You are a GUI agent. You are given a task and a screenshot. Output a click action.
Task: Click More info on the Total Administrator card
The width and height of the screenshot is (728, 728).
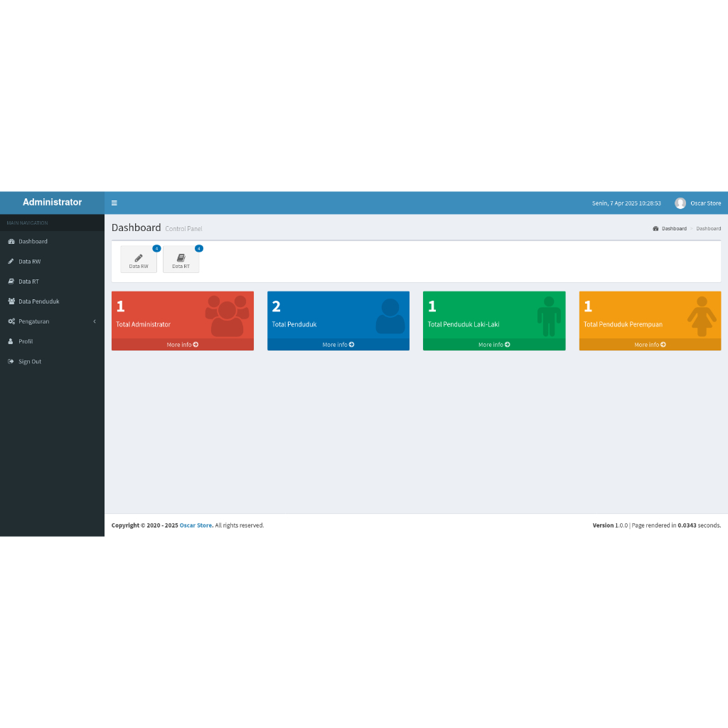pyautogui.click(x=183, y=345)
